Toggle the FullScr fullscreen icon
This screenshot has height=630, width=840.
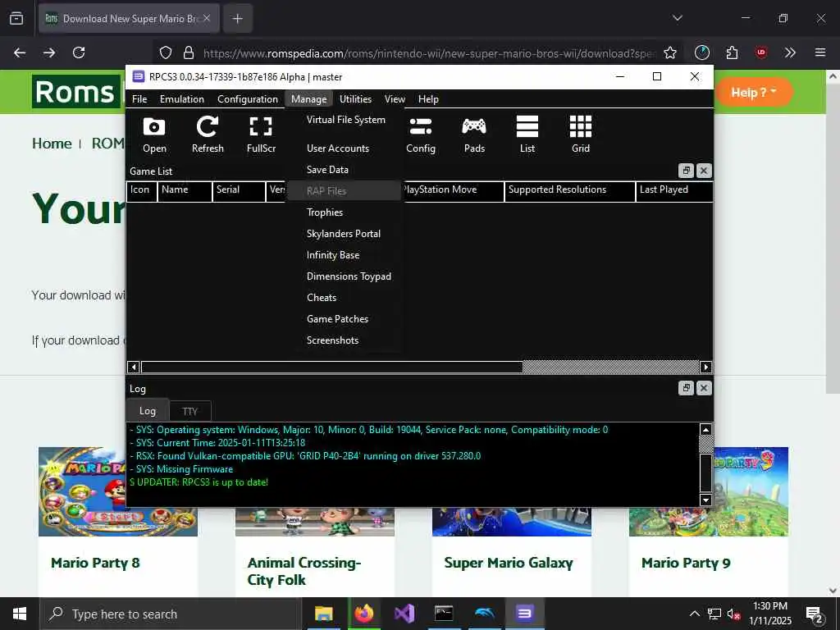[x=261, y=135]
